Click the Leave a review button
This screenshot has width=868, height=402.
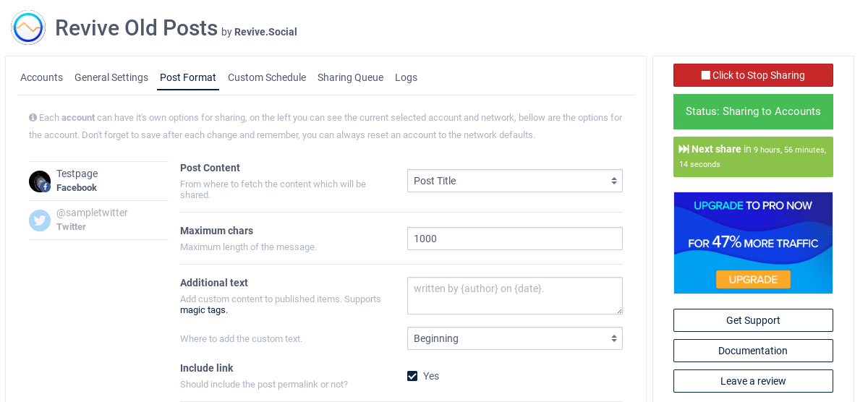753,381
